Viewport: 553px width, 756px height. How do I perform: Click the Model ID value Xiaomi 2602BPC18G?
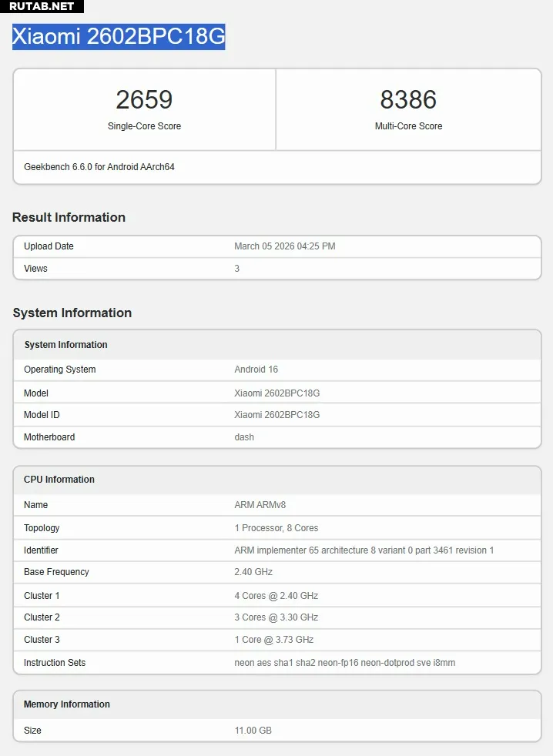tap(276, 415)
